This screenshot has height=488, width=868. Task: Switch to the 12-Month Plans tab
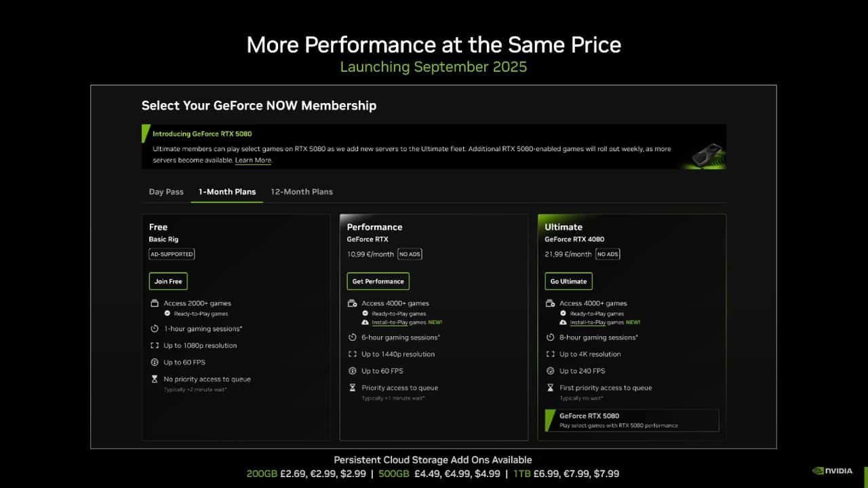click(x=301, y=192)
